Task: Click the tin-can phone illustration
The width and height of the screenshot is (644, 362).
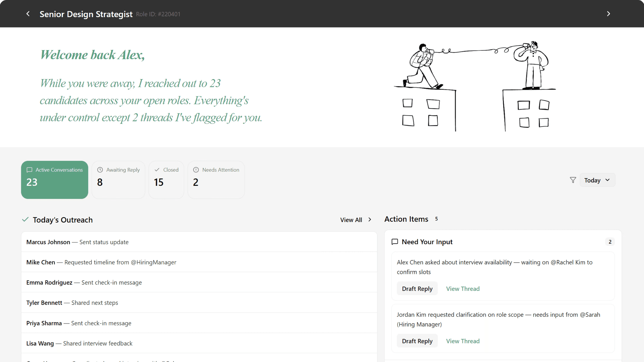Action: pos(475,86)
